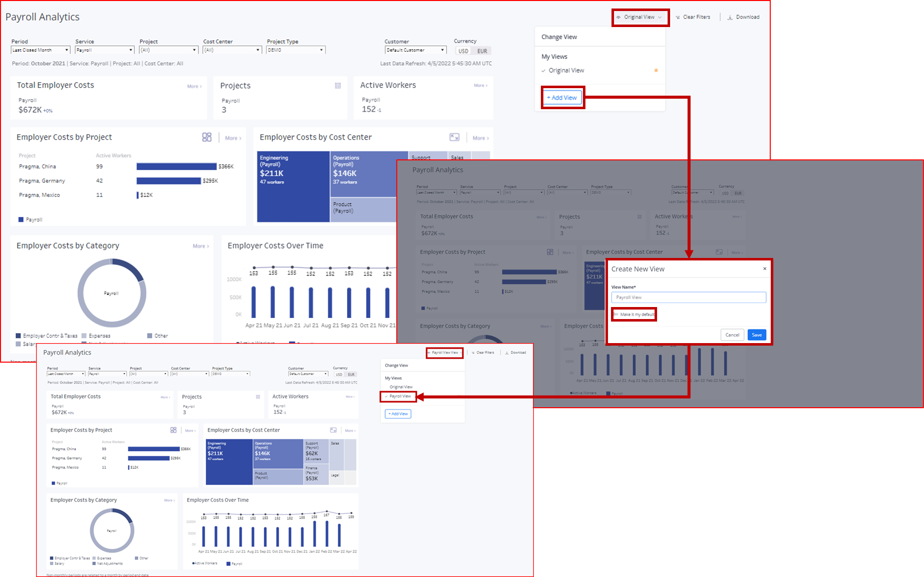Image resolution: width=924 pixels, height=577 pixels.
Task: Click Save in the Create New View dialog
Action: point(757,335)
